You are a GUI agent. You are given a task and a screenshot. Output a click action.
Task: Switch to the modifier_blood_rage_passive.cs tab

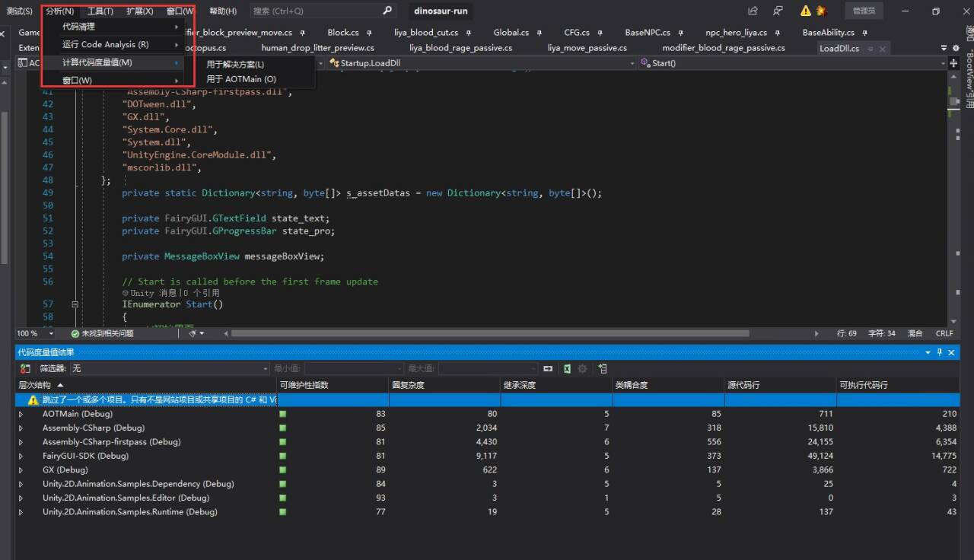(723, 48)
